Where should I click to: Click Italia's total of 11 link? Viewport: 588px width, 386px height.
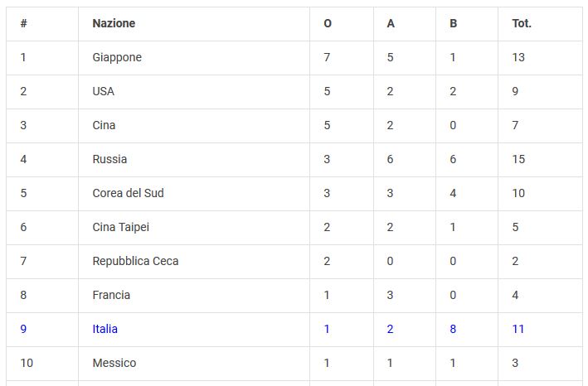coord(518,329)
